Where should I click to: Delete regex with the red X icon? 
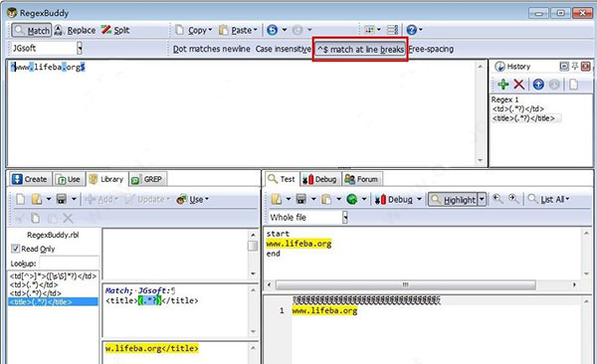click(x=519, y=85)
